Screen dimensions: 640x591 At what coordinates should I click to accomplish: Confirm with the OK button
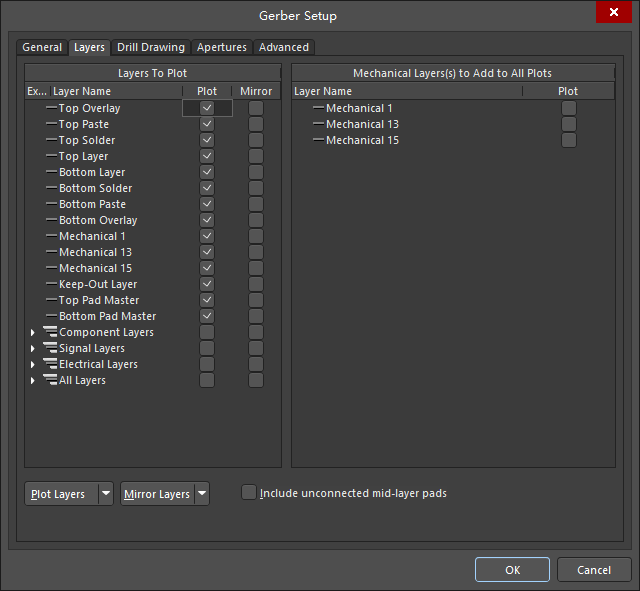coord(512,570)
